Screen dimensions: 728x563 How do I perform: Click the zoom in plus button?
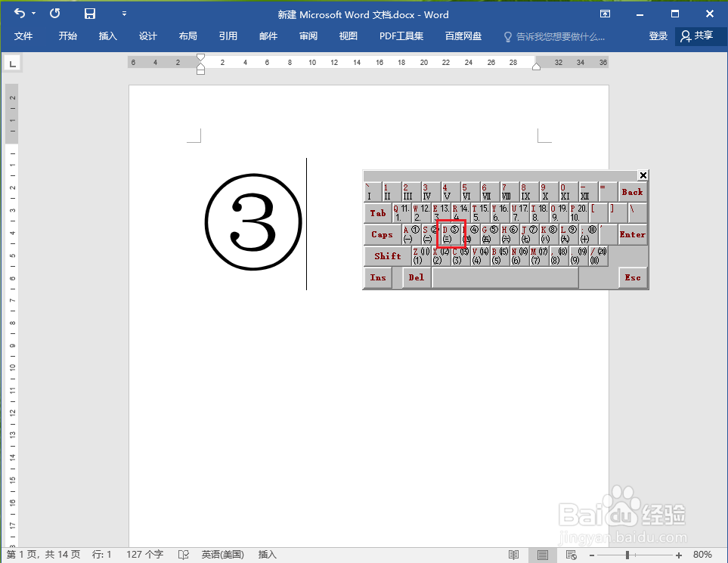(679, 555)
